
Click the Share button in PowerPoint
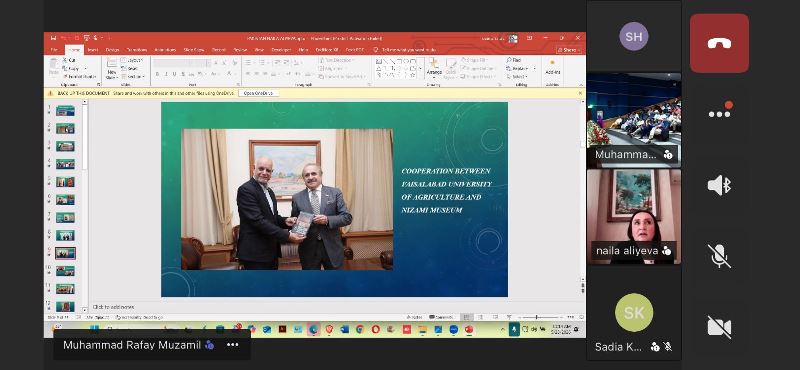point(568,50)
